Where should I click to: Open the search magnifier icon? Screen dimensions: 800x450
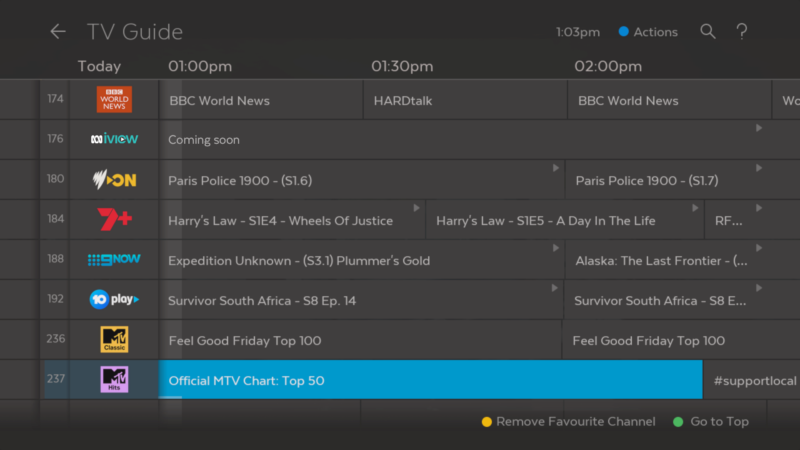(708, 32)
